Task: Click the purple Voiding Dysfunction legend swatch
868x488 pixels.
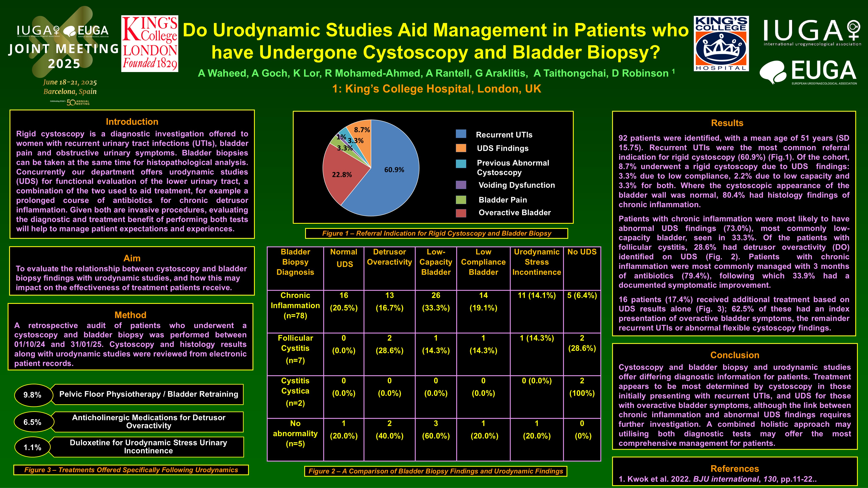Action: 461,185
